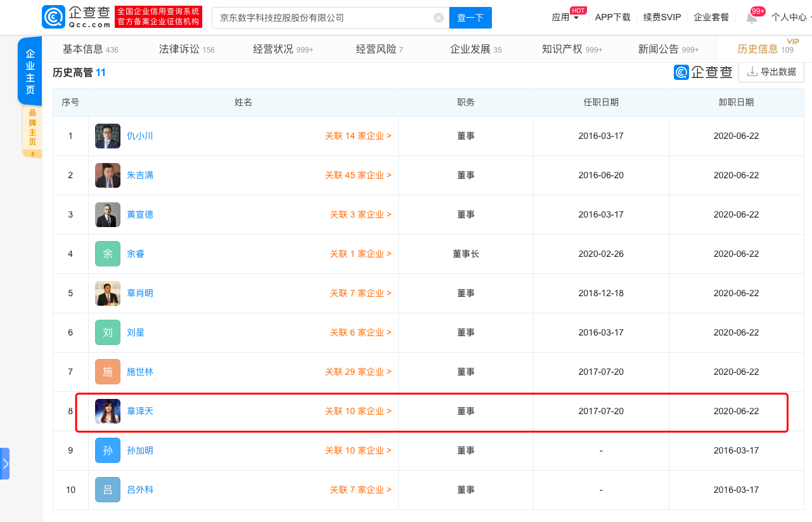Click the green 余 avatar icon

pyautogui.click(x=108, y=254)
